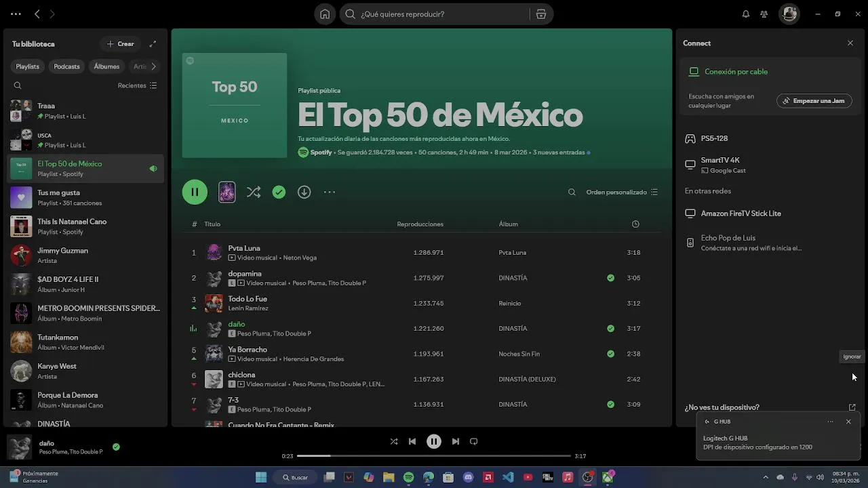Open the Noches Sin Fin album link
Screen dimensions: 868x488
click(519, 354)
